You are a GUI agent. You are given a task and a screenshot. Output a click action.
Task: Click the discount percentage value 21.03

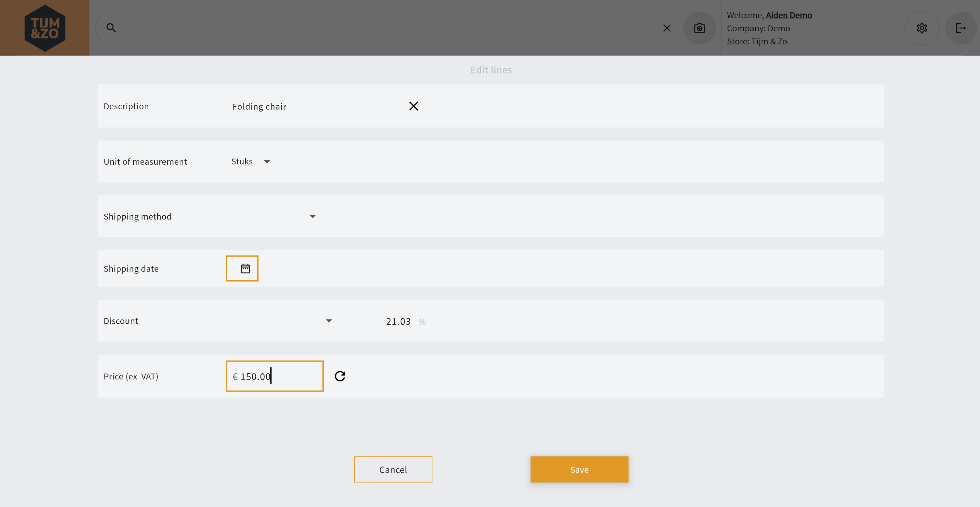tap(398, 322)
